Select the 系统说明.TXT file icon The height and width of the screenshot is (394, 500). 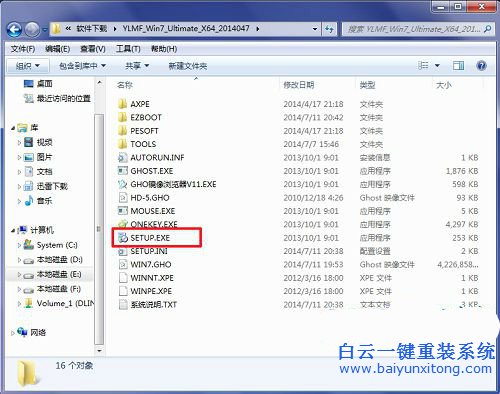coord(123,304)
